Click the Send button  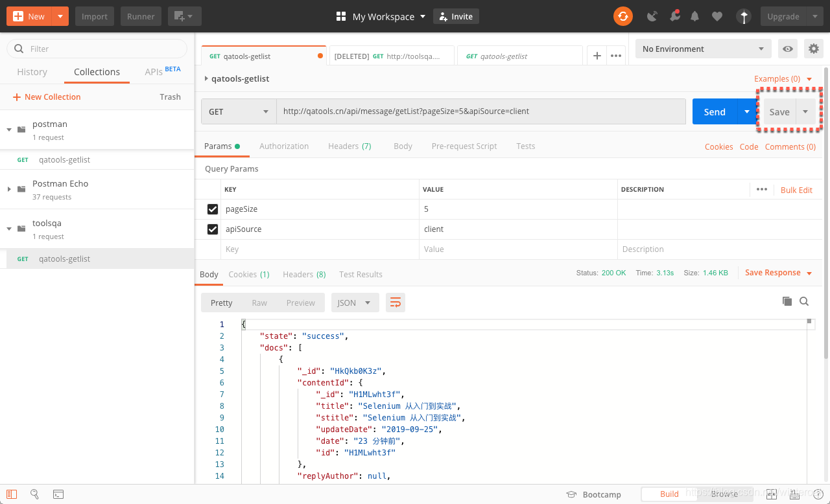pyautogui.click(x=715, y=111)
